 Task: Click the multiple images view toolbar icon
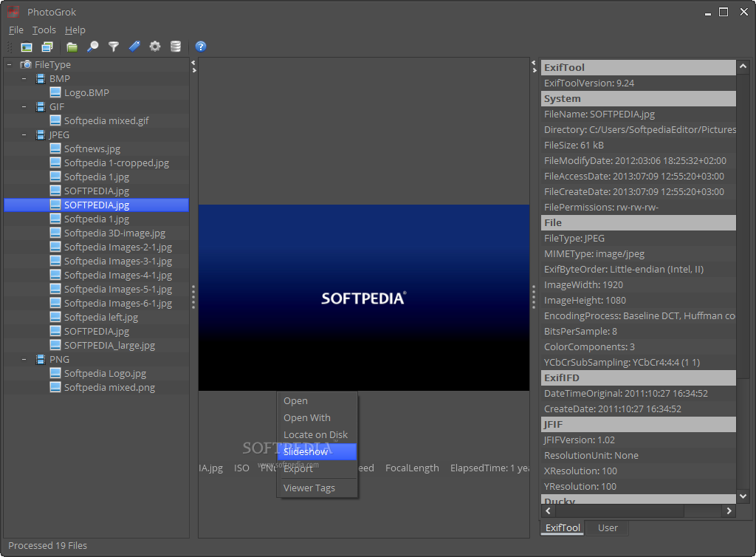[47, 47]
